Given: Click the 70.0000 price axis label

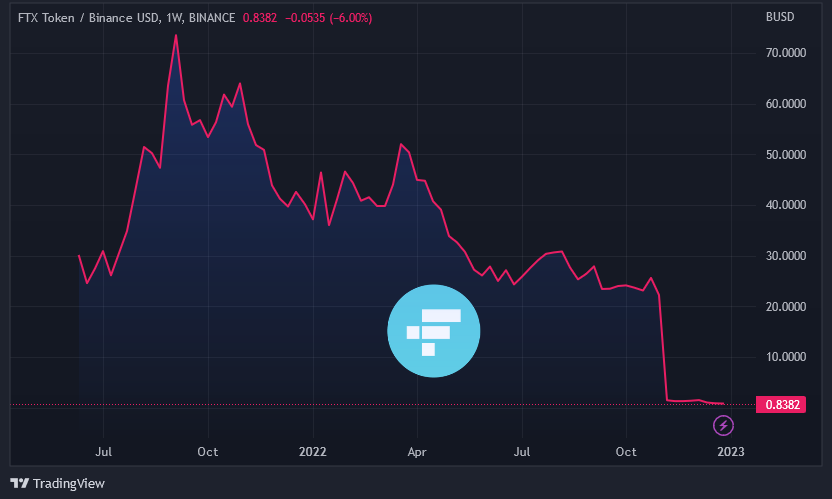Looking at the screenshot, I should pyautogui.click(x=785, y=53).
